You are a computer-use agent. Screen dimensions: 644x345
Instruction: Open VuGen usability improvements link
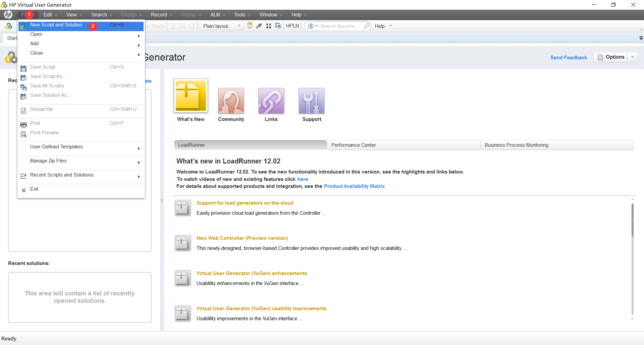point(261,308)
